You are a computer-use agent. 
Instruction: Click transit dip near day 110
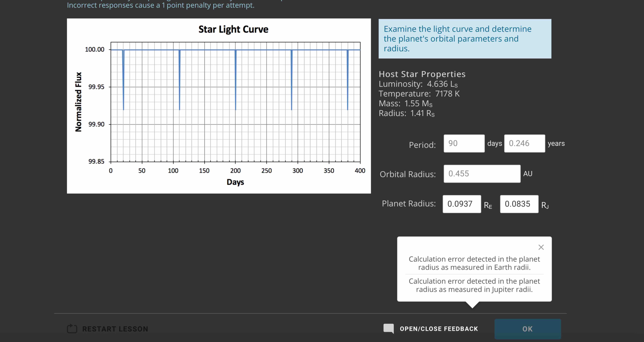coord(180,80)
